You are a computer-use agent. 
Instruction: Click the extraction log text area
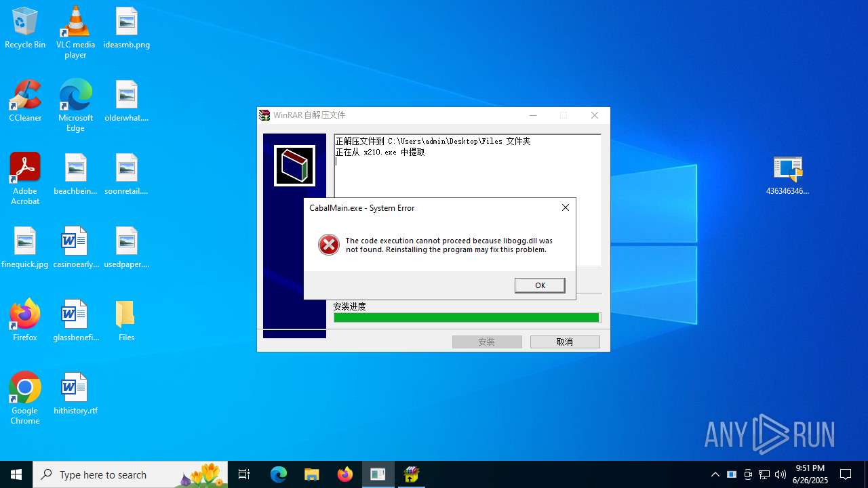coord(467,200)
